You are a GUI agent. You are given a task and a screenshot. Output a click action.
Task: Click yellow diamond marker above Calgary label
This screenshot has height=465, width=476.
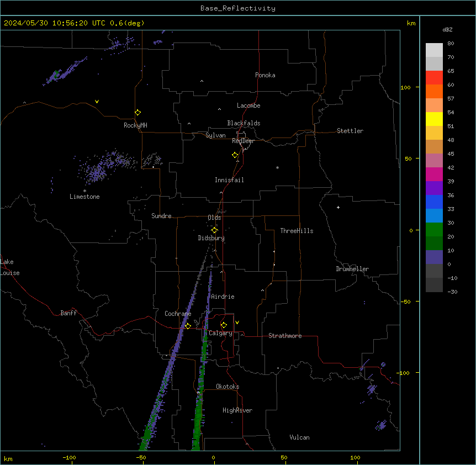pos(224,325)
